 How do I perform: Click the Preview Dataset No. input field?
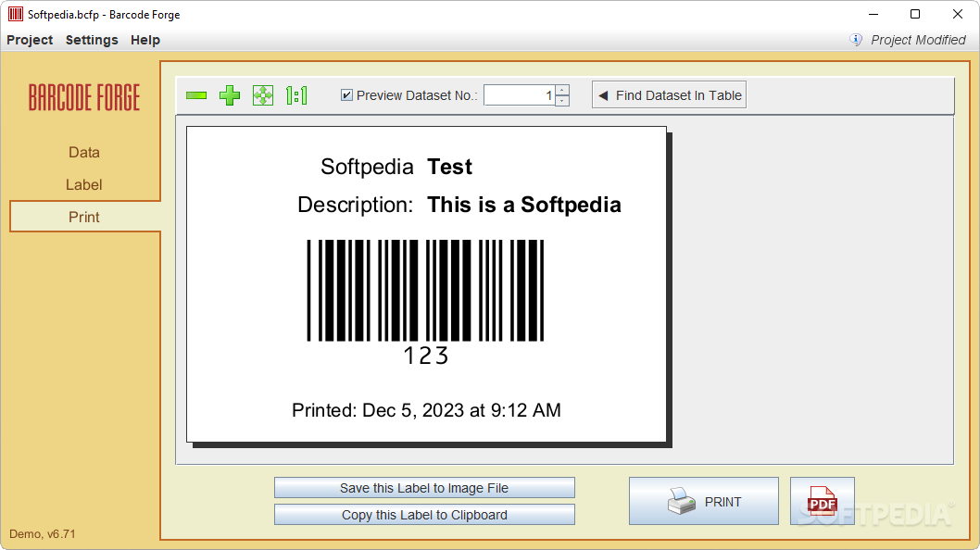520,95
